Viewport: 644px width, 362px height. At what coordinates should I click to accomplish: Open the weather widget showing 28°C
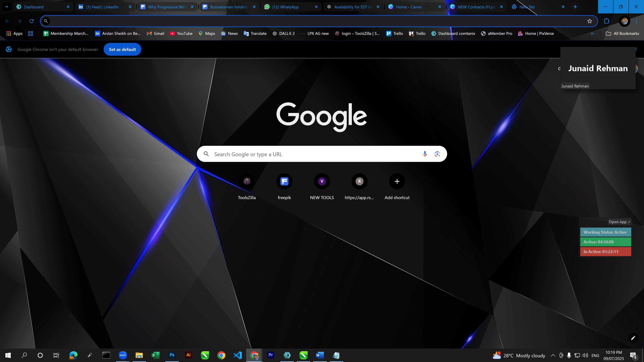coord(519,355)
